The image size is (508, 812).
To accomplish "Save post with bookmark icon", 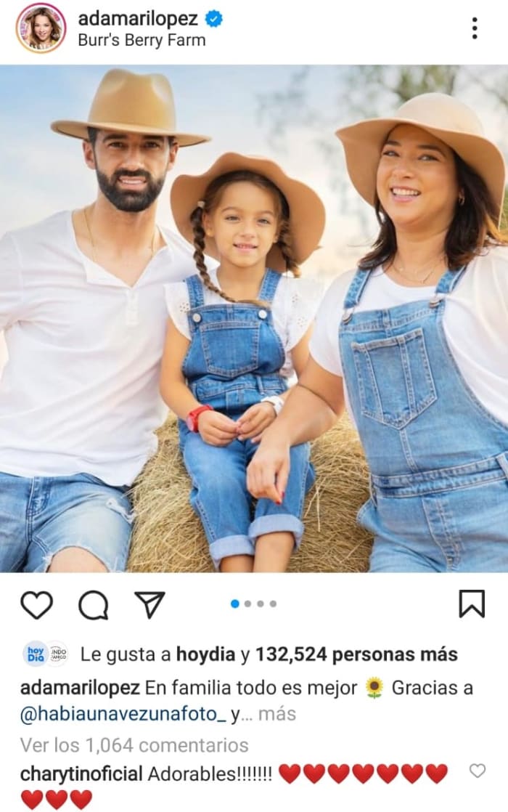I will click(x=472, y=604).
